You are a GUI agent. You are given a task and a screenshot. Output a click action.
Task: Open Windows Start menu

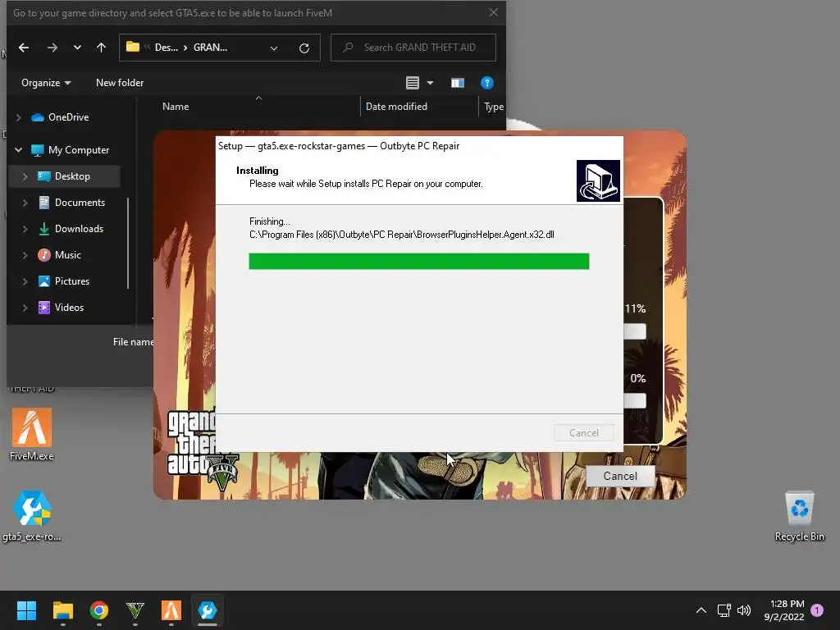pos(26,610)
